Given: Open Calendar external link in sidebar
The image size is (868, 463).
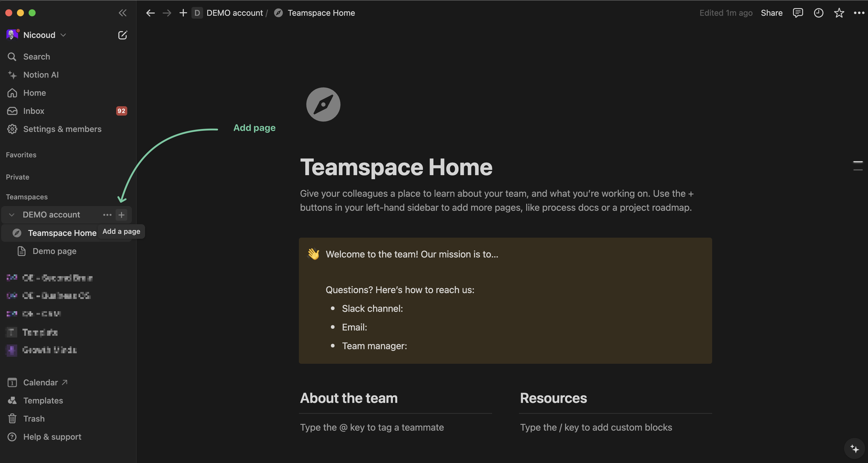Looking at the screenshot, I should click(x=41, y=382).
